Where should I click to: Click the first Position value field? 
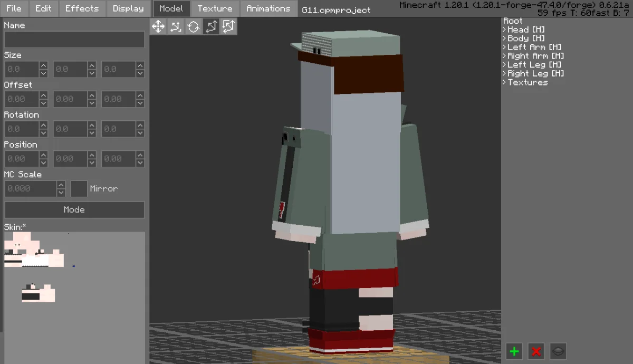tap(22, 159)
